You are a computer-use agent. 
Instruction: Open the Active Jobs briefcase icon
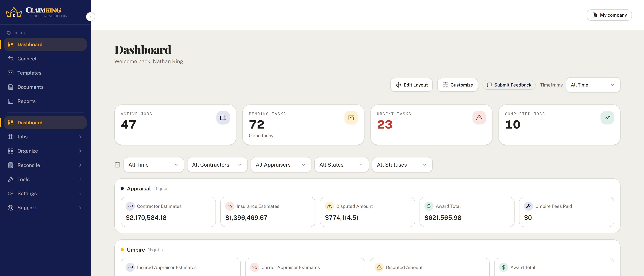pos(223,118)
